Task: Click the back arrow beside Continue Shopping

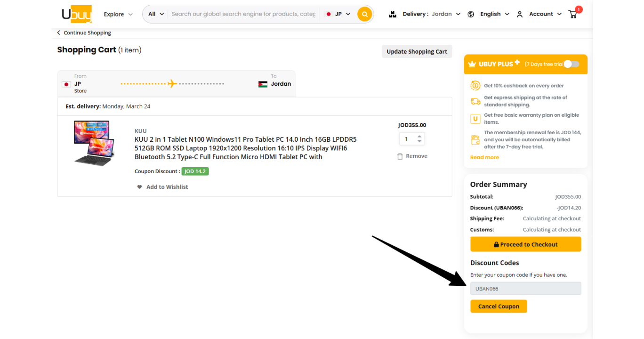Action: [x=59, y=33]
